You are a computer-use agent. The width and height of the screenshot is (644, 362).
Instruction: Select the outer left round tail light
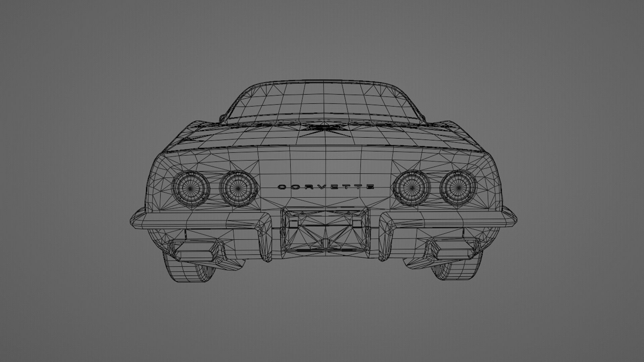(190, 188)
